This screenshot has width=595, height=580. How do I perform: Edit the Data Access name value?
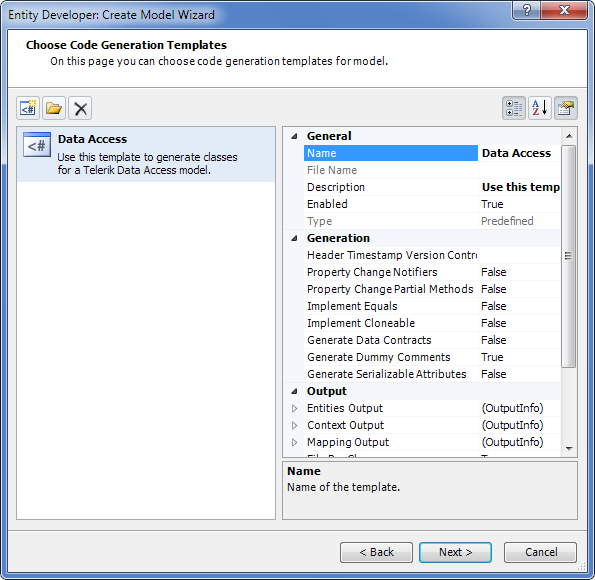[x=519, y=153]
